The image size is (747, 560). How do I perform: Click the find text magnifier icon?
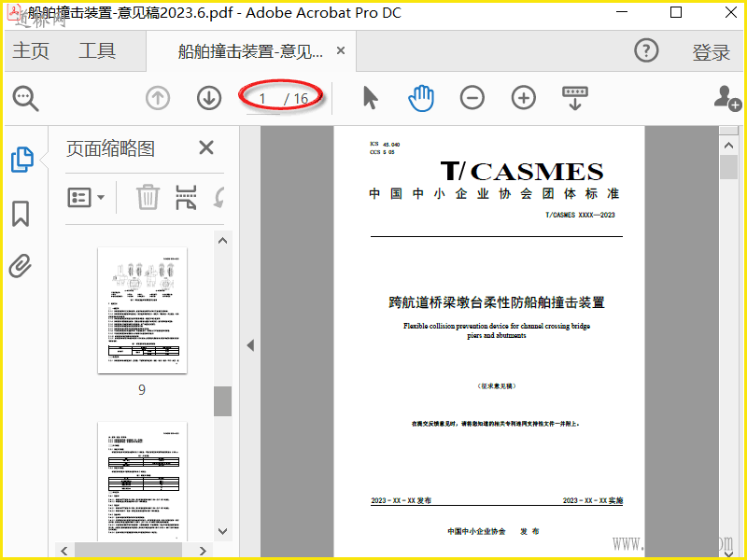[x=25, y=99]
